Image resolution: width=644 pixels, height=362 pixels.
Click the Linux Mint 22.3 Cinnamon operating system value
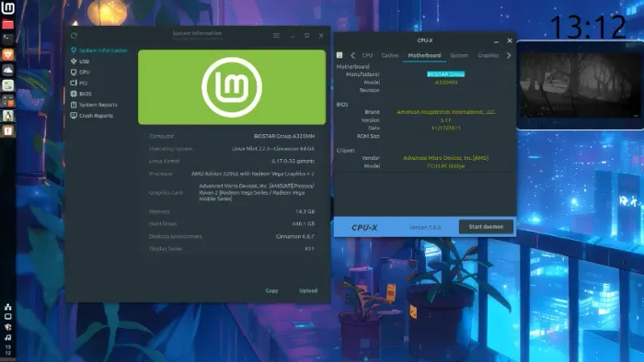click(x=273, y=149)
